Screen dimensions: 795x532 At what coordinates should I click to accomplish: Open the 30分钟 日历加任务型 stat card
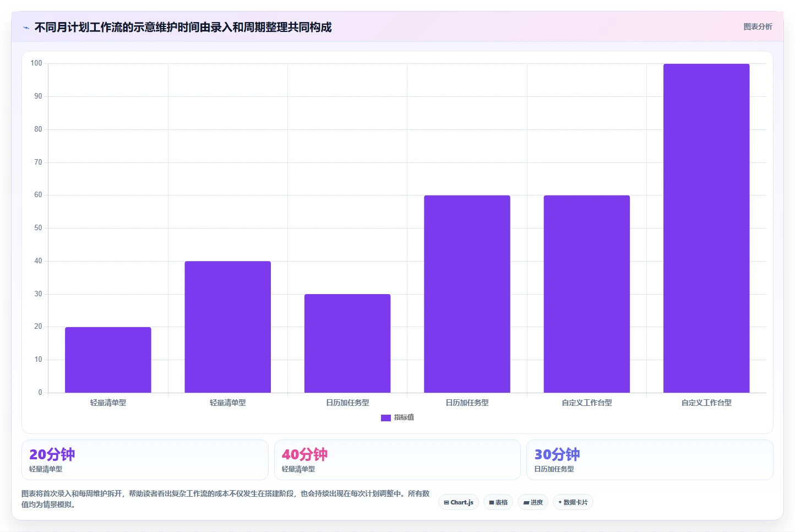click(x=650, y=460)
